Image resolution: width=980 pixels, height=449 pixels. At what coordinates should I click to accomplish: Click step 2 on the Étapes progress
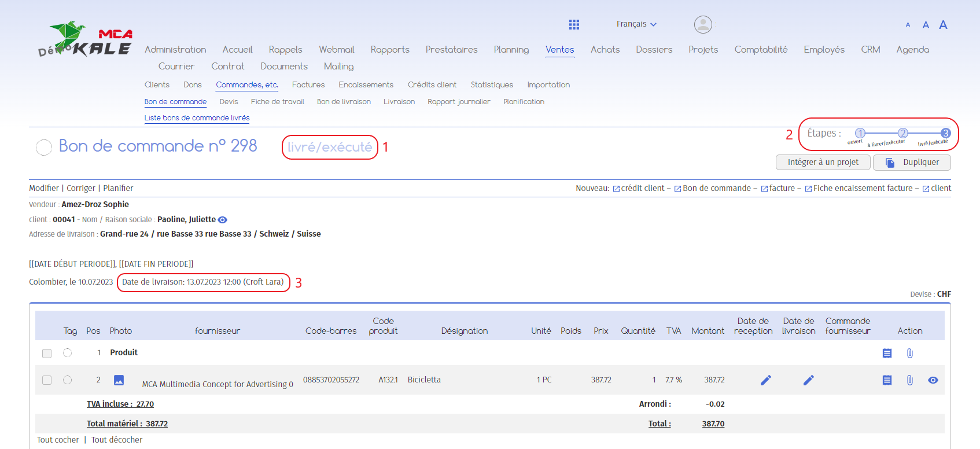[x=902, y=133]
